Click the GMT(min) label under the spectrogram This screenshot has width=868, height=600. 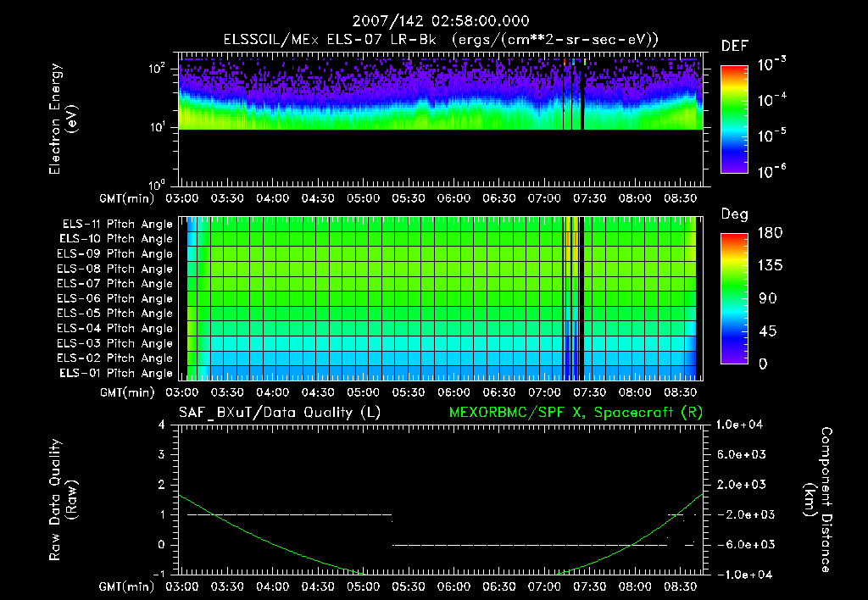coord(127,198)
